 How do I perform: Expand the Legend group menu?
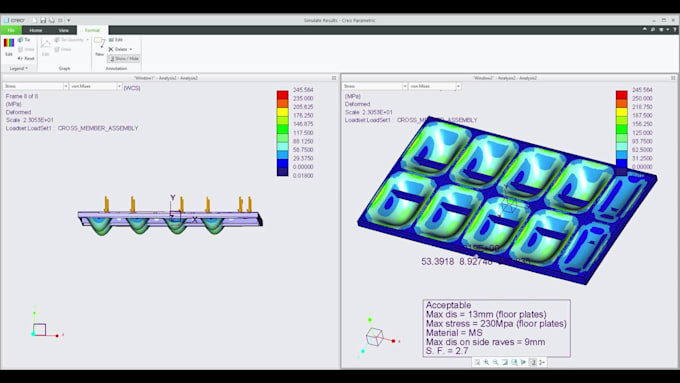[19, 69]
